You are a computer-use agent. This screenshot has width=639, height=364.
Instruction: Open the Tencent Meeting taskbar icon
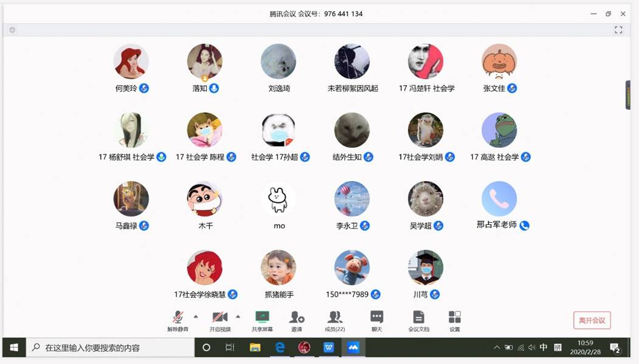(x=353, y=348)
